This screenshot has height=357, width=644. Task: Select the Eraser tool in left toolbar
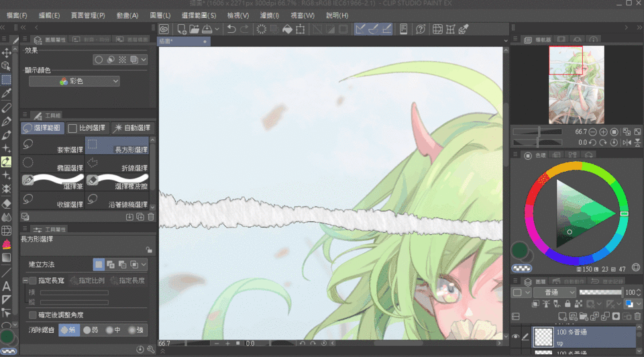(6, 204)
